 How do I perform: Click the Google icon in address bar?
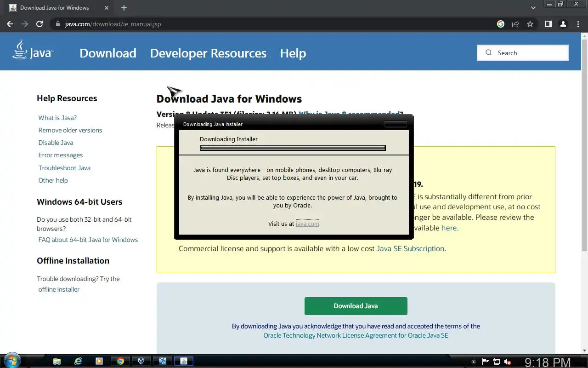point(501,24)
